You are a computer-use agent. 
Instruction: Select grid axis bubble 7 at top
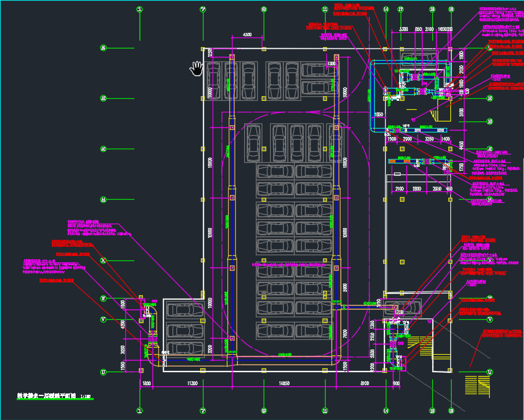pos(203,9)
